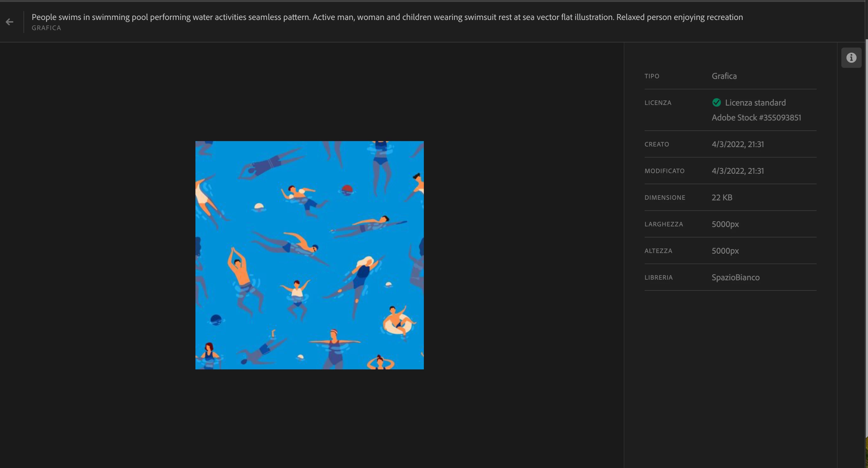Select the SpazioBianco library name
This screenshot has height=468, width=868.
coord(735,277)
